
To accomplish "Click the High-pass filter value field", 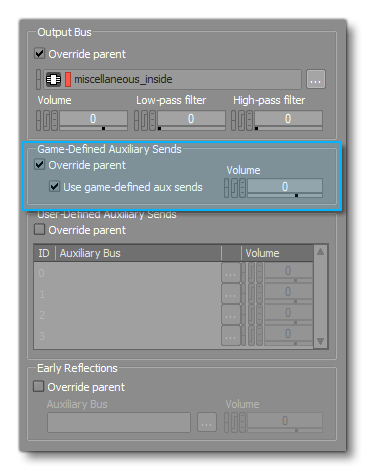I will click(288, 118).
